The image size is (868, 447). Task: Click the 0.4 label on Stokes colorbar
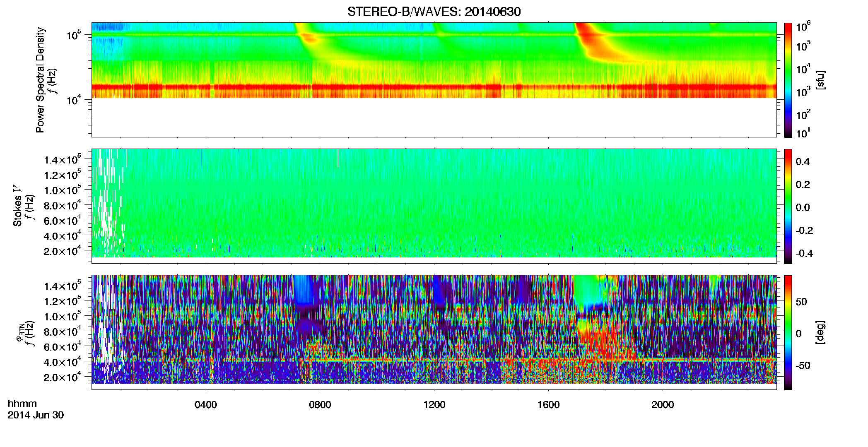(x=803, y=162)
